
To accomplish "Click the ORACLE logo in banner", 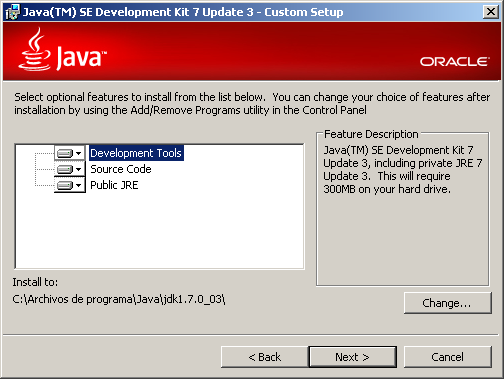I will tap(455, 62).
